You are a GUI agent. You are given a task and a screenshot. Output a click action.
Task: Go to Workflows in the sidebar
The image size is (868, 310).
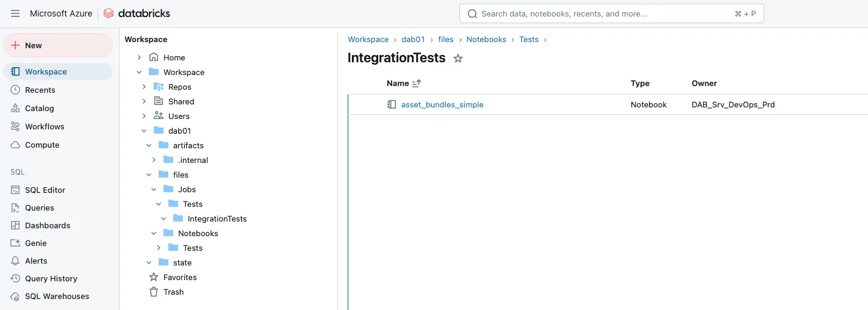coord(45,126)
